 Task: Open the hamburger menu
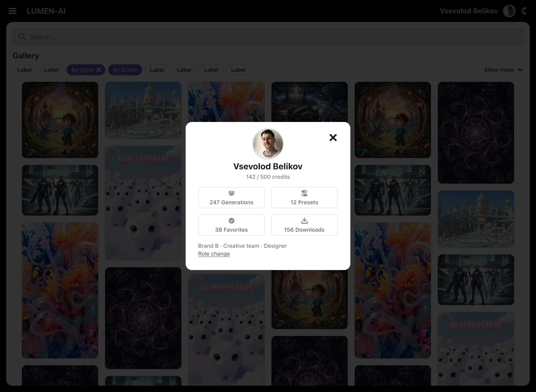pyautogui.click(x=13, y=11)
